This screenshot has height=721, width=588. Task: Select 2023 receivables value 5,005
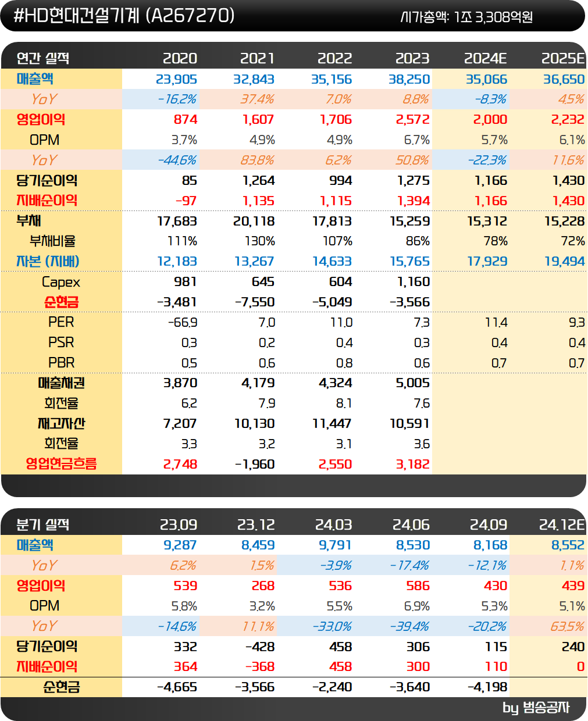pyautogui.click(x=412, y=383)
